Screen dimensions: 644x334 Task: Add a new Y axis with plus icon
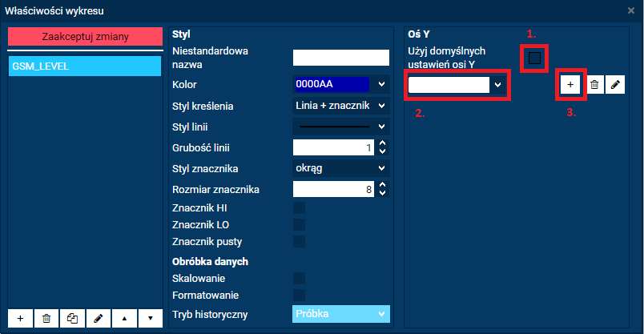click(x=570, y=84)
